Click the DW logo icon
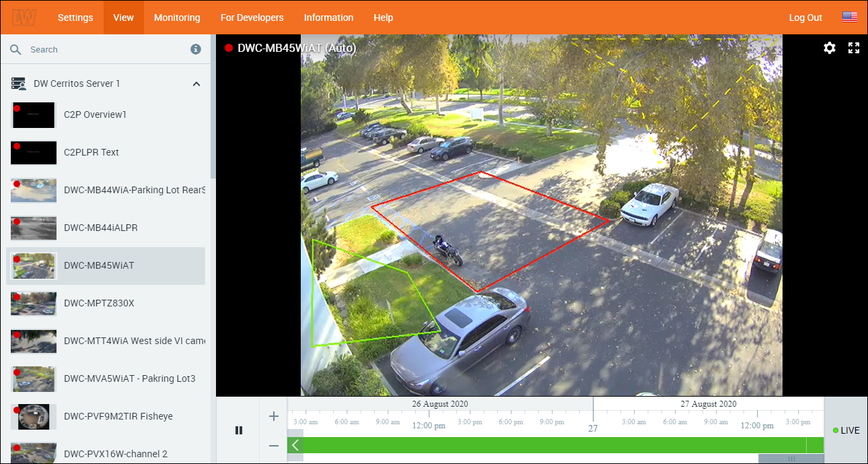868x464 pixels. (24, 18)
